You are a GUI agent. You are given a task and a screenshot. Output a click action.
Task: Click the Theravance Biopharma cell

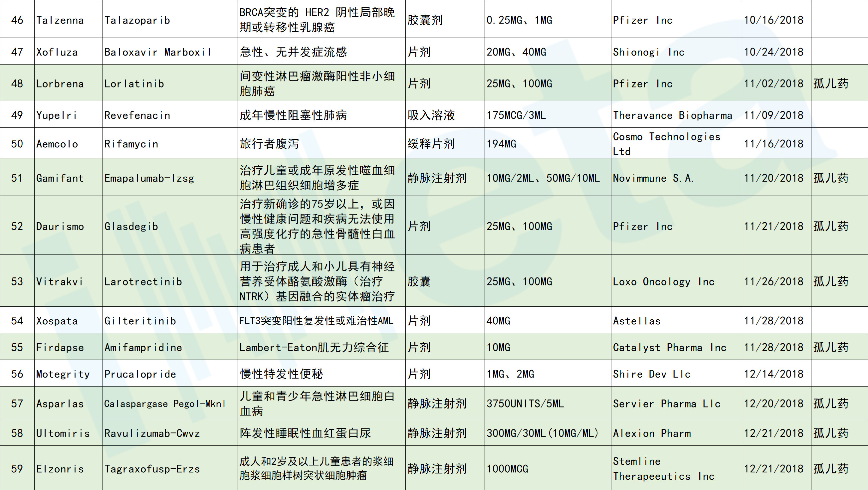(677, 114)
